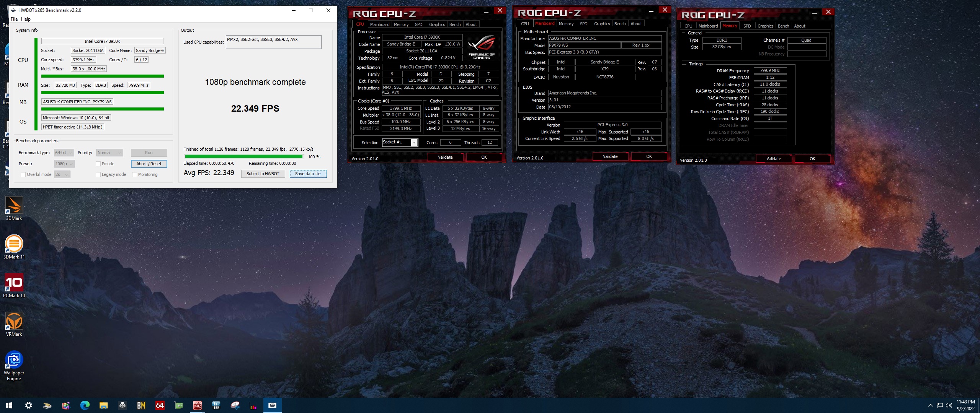Open the bar chart app in taskbar

click(253, 405)
